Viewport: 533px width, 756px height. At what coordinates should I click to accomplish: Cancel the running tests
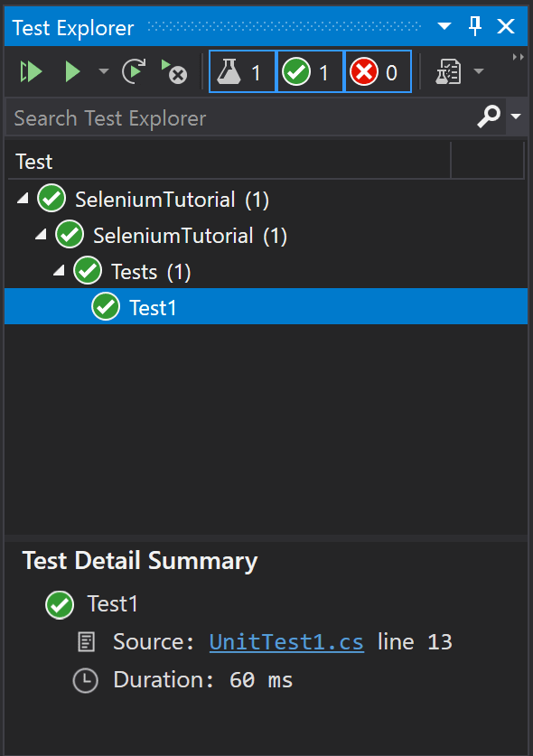173,72
